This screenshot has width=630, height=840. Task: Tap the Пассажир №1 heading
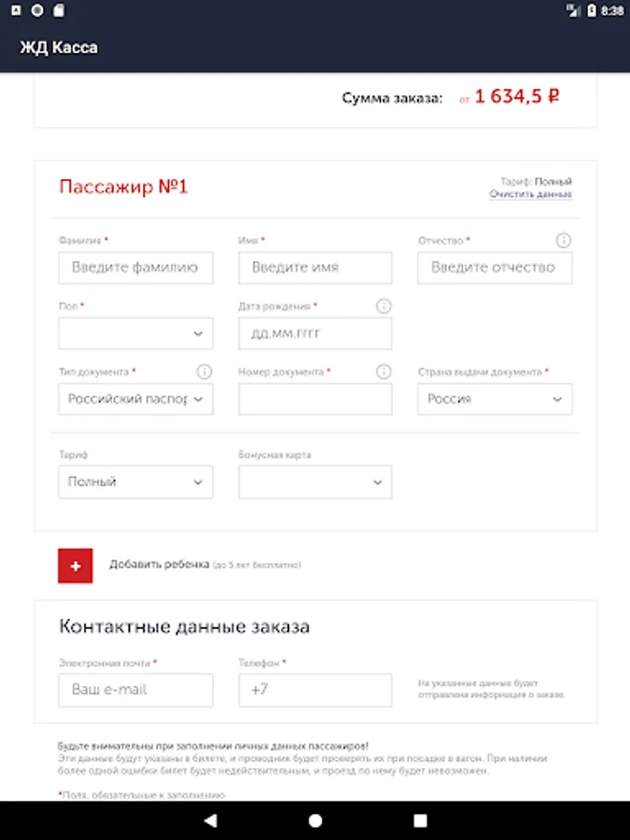coord(123,187)
